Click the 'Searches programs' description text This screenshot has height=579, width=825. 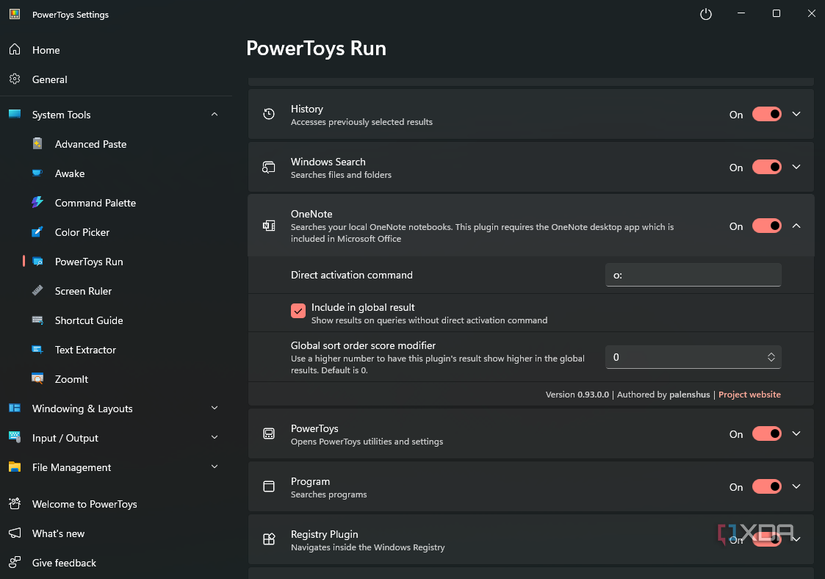[329, 494]
